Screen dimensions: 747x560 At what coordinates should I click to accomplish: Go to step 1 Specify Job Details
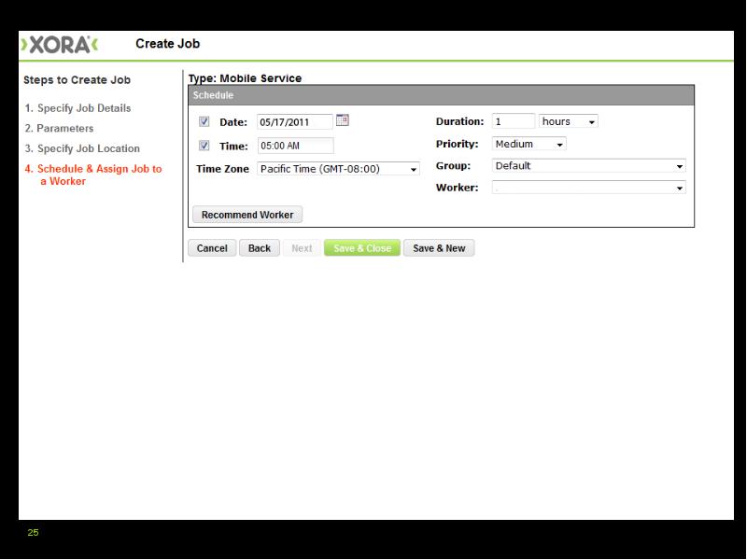point(78,108)
